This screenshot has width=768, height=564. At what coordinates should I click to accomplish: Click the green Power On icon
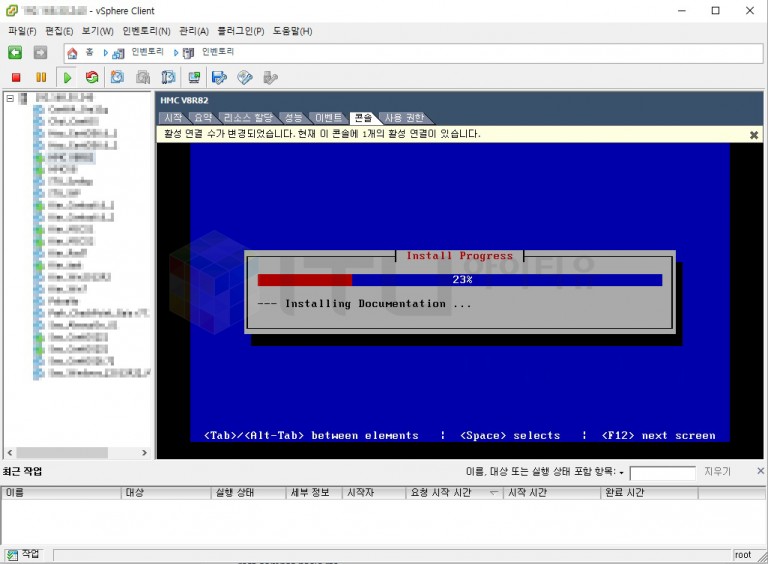coord(67,77)
